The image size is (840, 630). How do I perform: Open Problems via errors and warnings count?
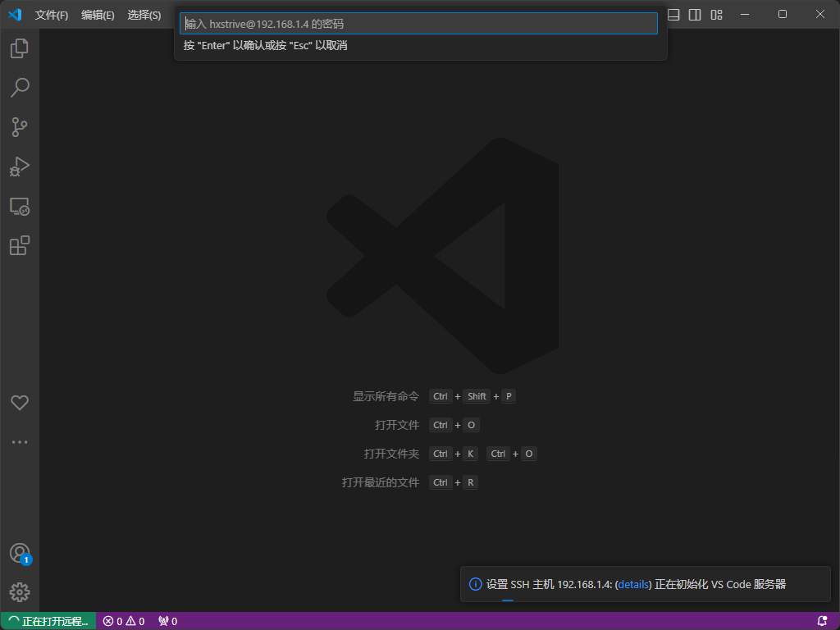124,621
